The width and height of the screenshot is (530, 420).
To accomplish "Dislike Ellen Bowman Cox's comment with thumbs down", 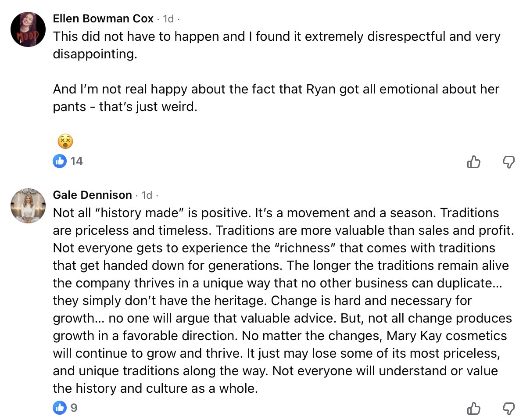I will [x=508, y=162].
